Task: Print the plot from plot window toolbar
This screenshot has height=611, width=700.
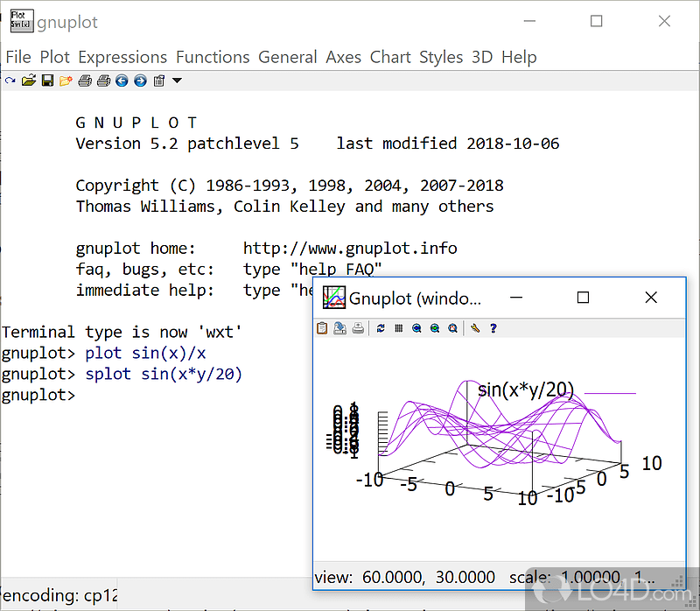Action: coord(358,328)
